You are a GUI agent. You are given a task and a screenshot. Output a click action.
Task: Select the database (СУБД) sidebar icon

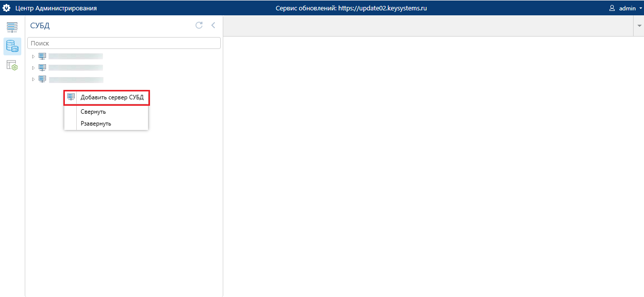(12, 46)
